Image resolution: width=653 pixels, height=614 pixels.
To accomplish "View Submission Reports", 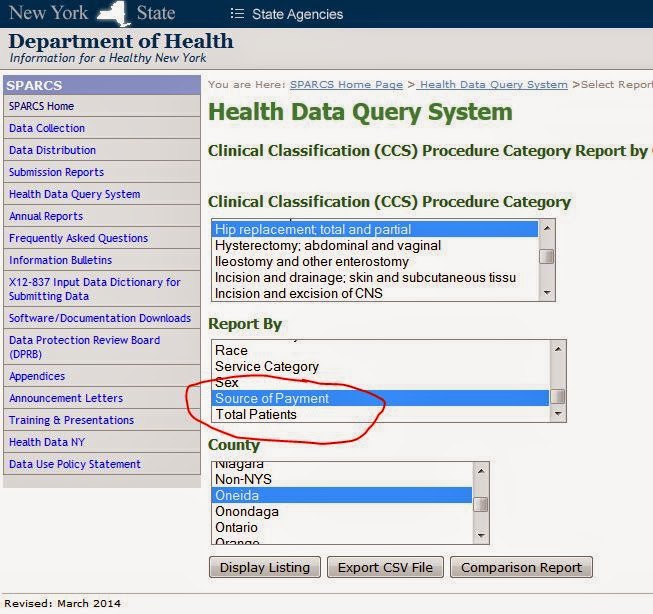I will (x=56, y=172).
